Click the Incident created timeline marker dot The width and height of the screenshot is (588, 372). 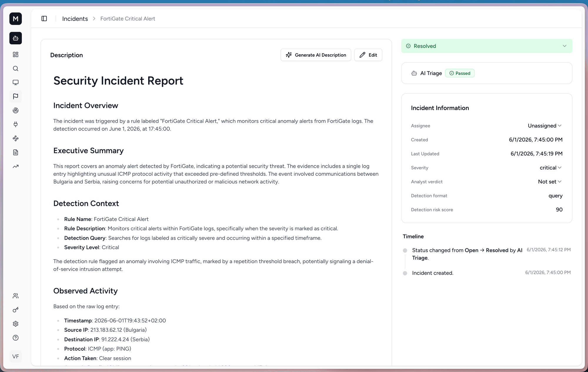coord(405,273)
